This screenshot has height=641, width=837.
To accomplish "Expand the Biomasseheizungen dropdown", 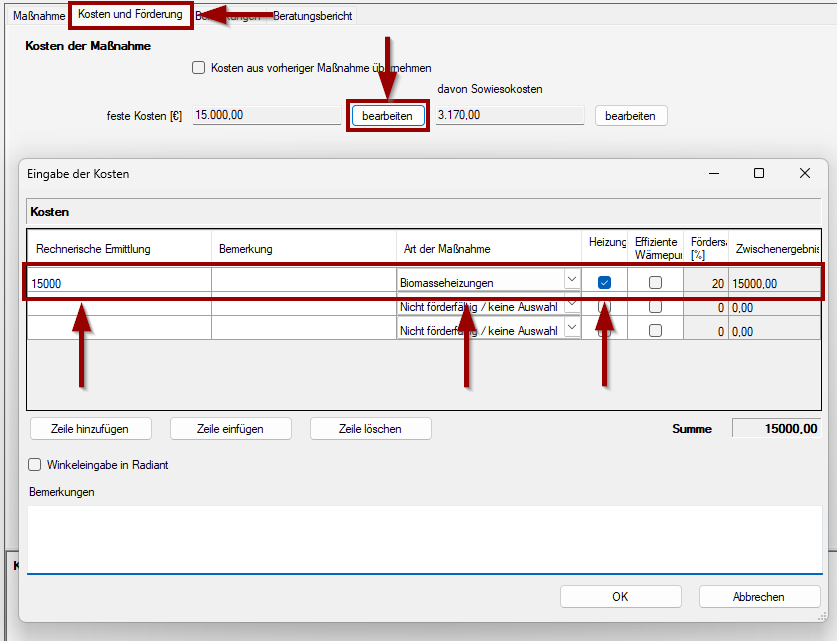I will [571, 281].
